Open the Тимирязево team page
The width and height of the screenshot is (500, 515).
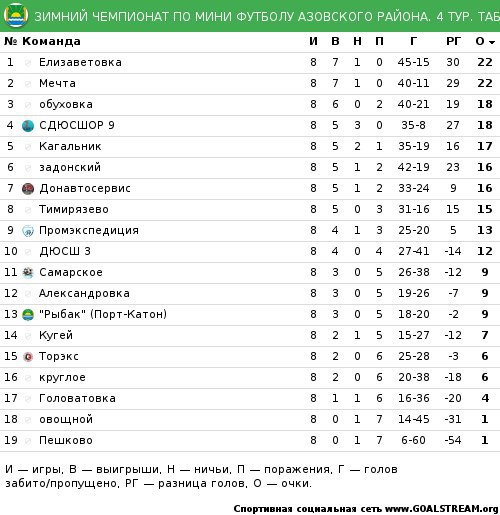click(x=74, y=209)
